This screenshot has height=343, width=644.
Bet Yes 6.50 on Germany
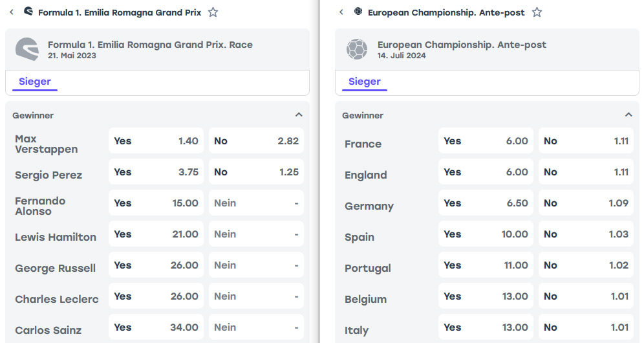click(x=486, y=203)
